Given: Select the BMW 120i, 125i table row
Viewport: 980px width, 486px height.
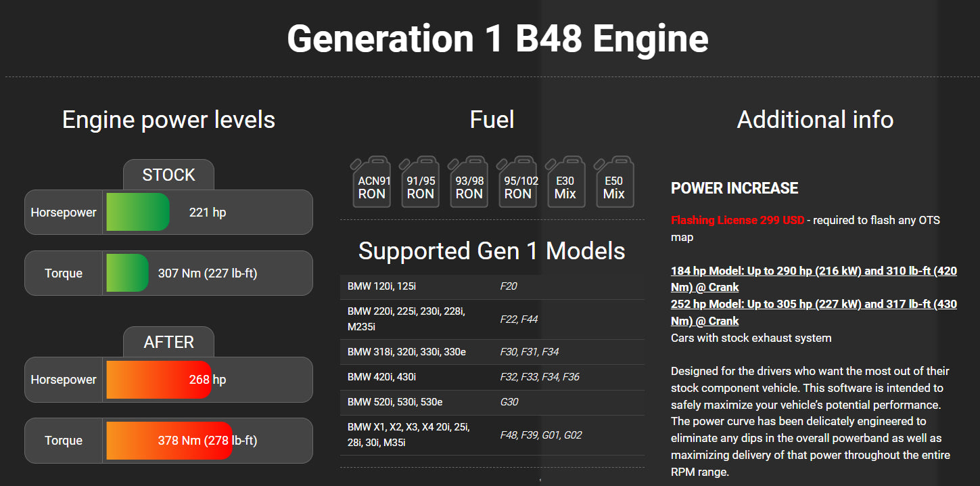Looking at the screenshot, I should pos(492,286).
